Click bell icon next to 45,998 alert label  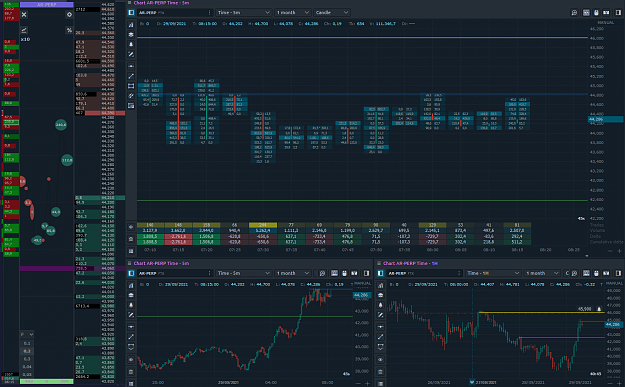(599, 309)
